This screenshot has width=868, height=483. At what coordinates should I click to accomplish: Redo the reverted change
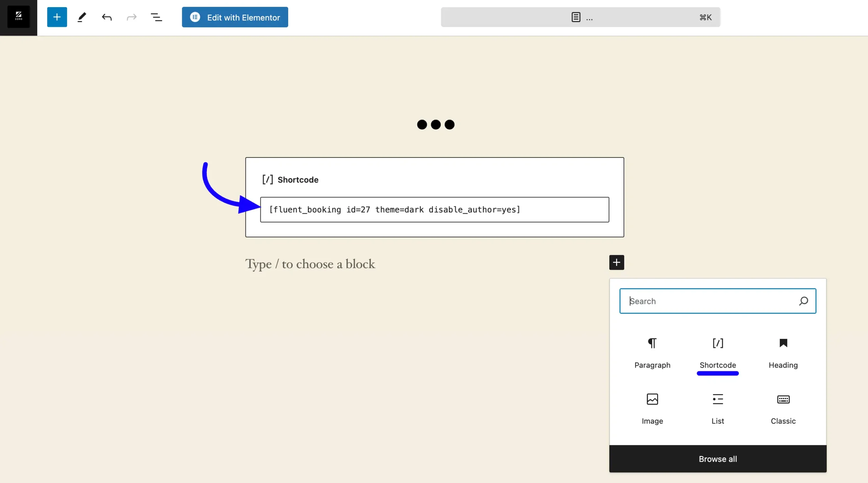click(132, 17)
